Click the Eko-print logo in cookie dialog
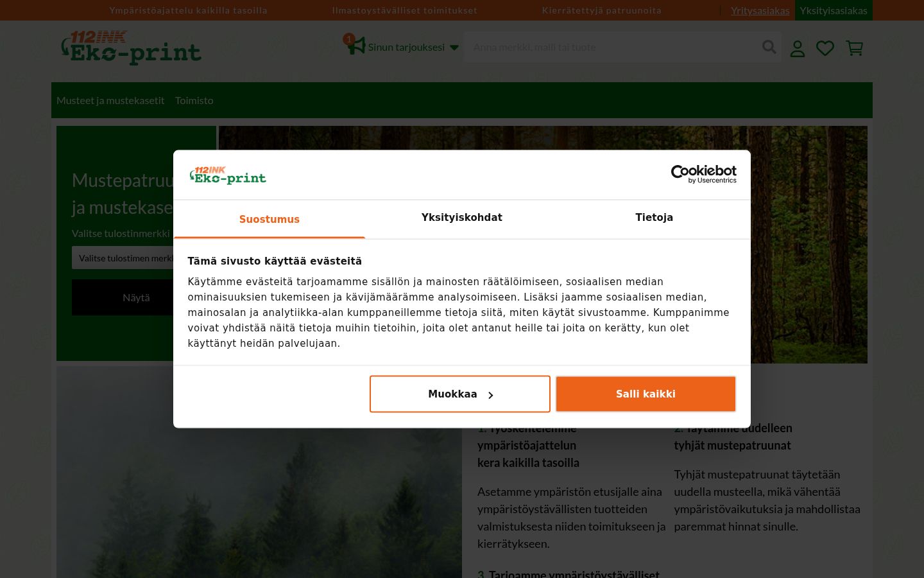The image size is (924, 578). point(228,175)
